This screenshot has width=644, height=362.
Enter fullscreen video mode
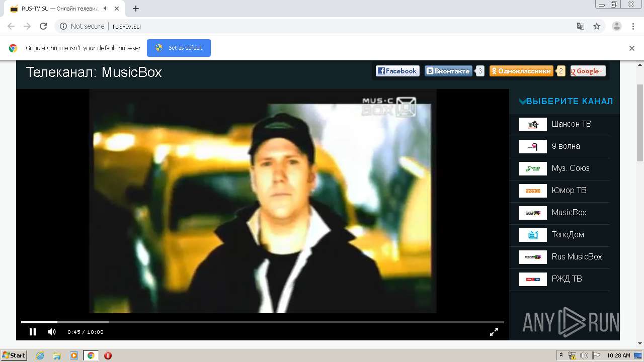(494, 332)
